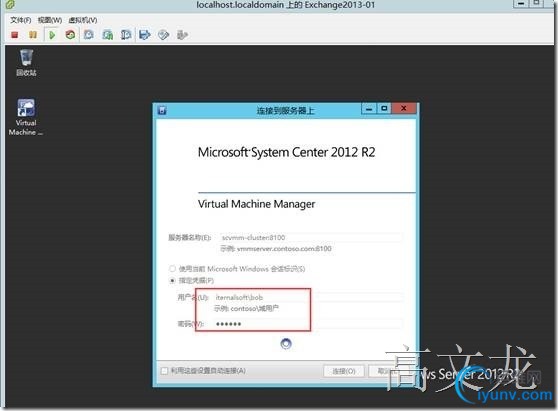Click the connect USB device toolbar icon

point(182,35)
